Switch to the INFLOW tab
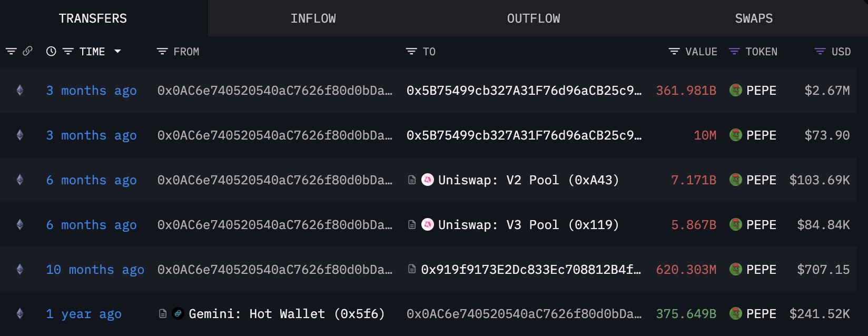 [x=313, y=18]
